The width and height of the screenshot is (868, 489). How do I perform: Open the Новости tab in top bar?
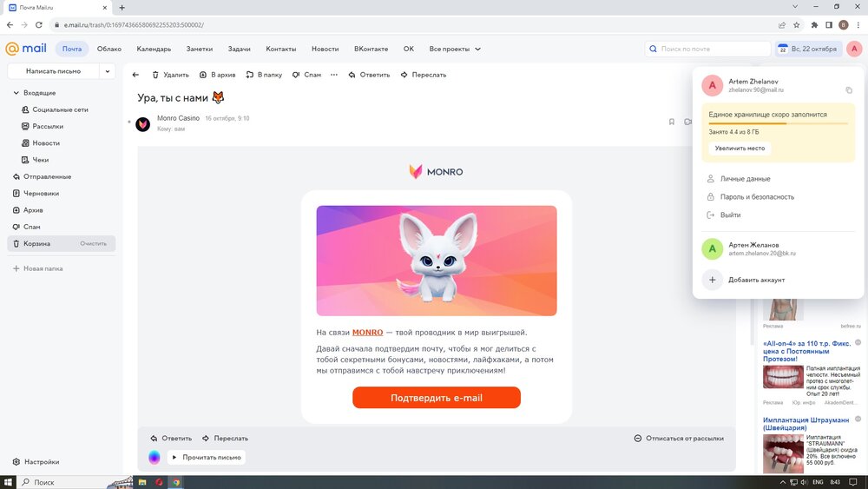pyautogui.click(x=325, y=49)
